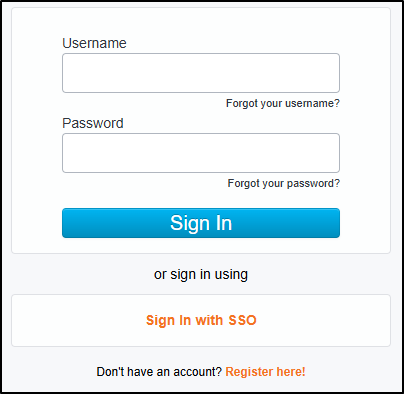The width and height of the screenshot is (404, 394).
Task: Click the blue Sign In button
Action: (x=201, y=223)
